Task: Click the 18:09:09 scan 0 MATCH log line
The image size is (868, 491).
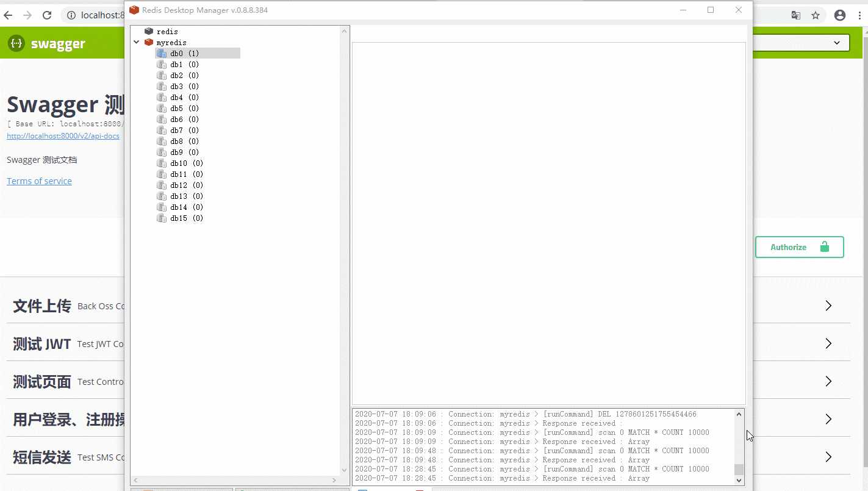Action: pyautogui.click(x=532, y=432)
